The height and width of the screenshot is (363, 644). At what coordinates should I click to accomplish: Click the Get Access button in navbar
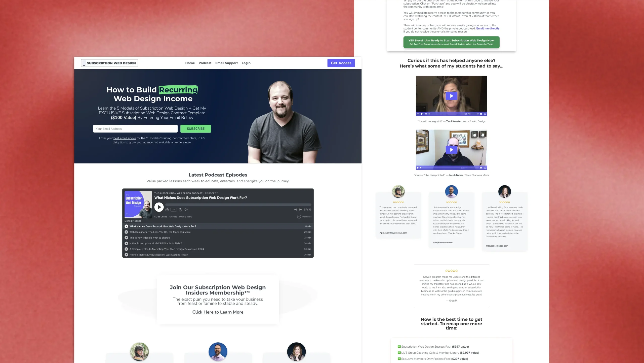pyautogui.click(x=341, y=63)
